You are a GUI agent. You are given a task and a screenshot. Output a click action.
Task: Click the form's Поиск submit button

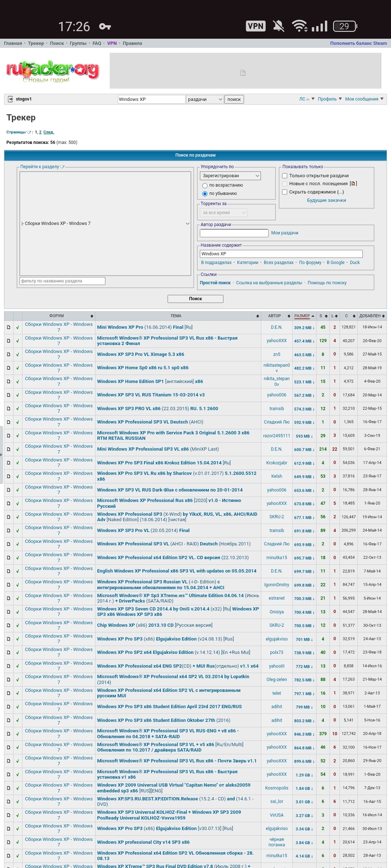[x=195, y=299]
